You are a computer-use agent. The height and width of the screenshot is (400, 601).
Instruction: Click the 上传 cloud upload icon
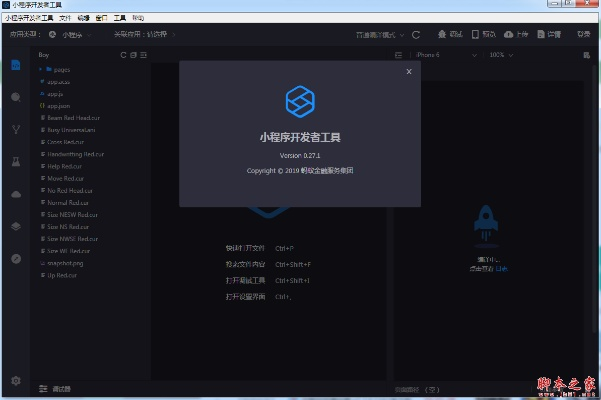[508, 34]
